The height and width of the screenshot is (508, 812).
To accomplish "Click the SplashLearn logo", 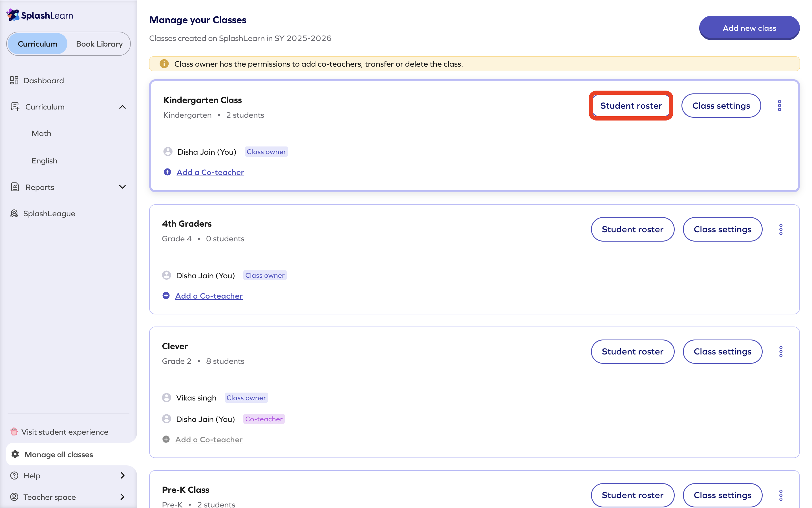I will pos(40,15).
